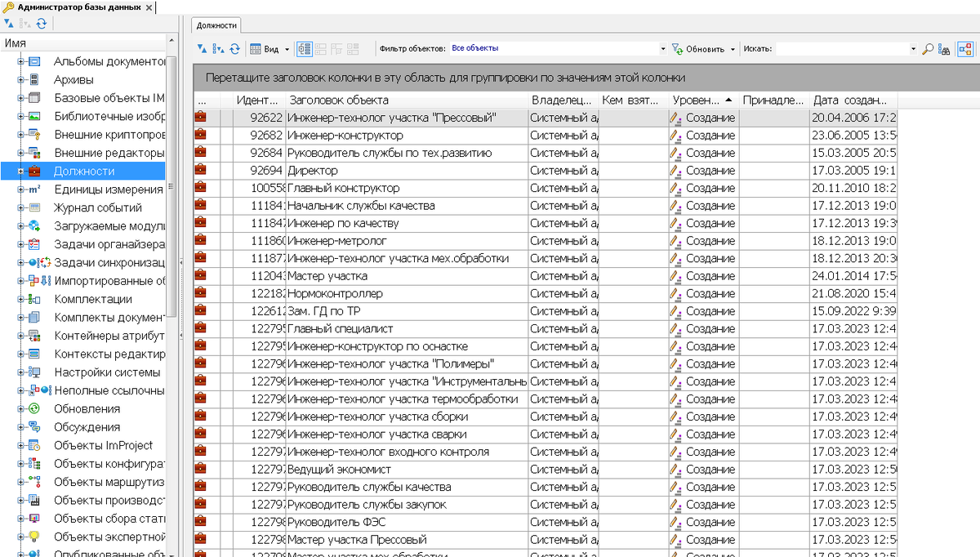Select the Главный конструктор row
The height and width of the screenshot is (557, 980).
(x=546, y=188)
